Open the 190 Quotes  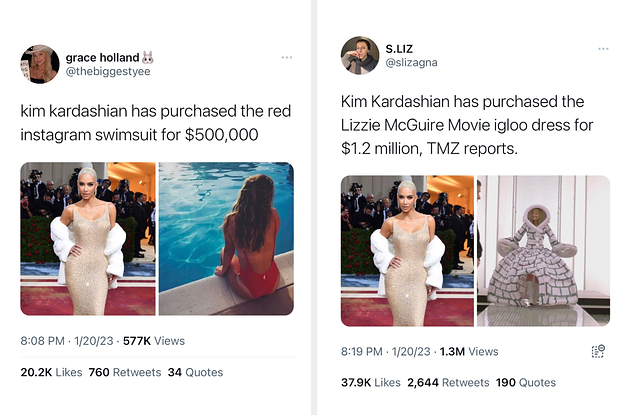(523, 382)
